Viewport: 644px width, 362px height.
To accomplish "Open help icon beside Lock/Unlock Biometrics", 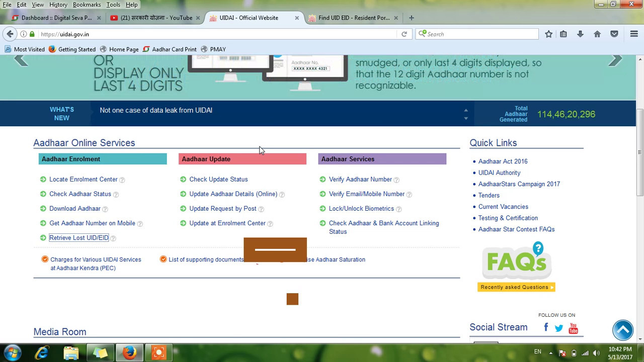I will (x=399, y=209).
